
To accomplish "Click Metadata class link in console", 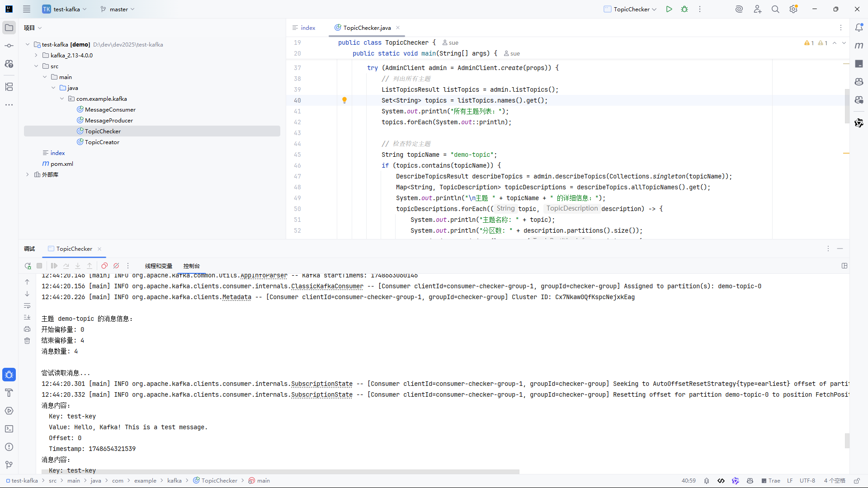I will pyautogui.click(x=237, y=297).
